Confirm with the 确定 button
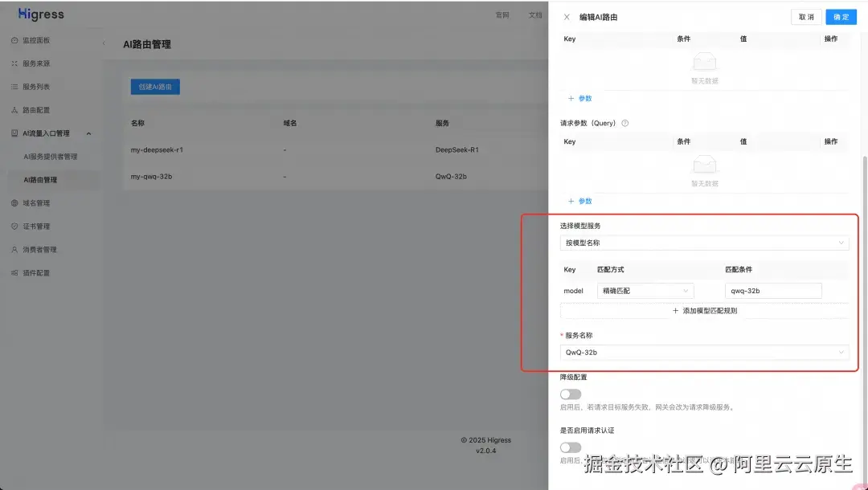This screenshot has width=868, height=490. click(841, 17)
